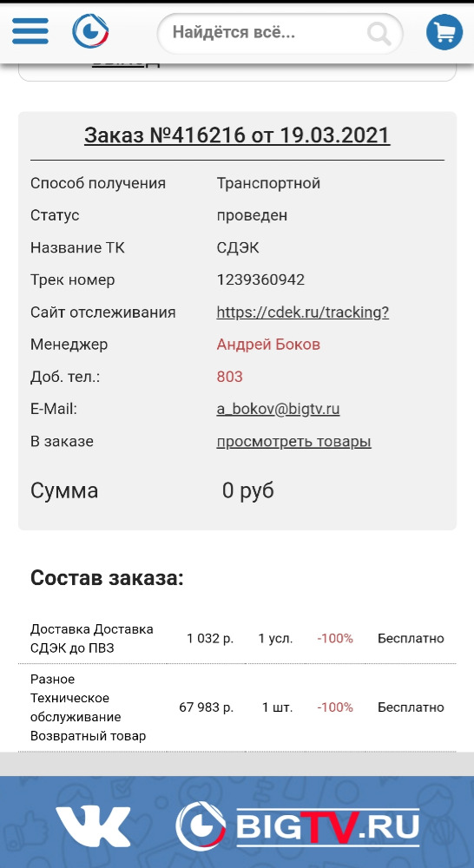Tap the search magnifier icon
The width and height of the screenshot is (474, 868).
(379, 33)
